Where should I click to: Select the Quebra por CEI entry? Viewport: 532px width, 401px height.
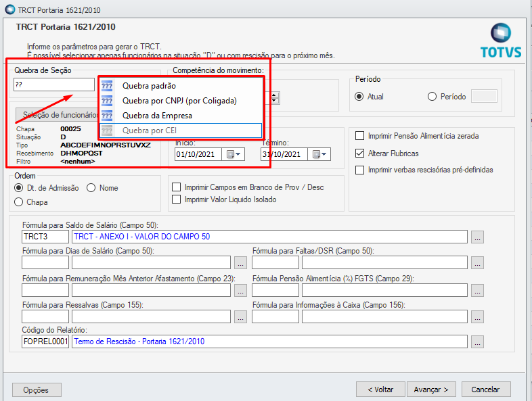click(x=181, y=131)
